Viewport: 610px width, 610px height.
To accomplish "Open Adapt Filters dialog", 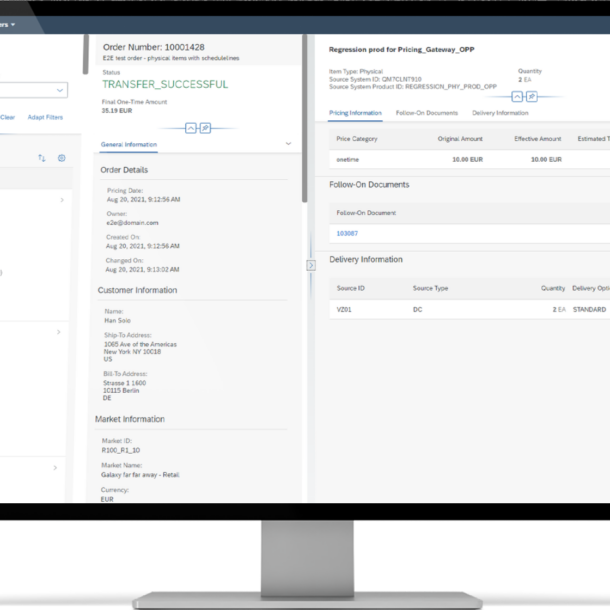I will click(45, 117).
